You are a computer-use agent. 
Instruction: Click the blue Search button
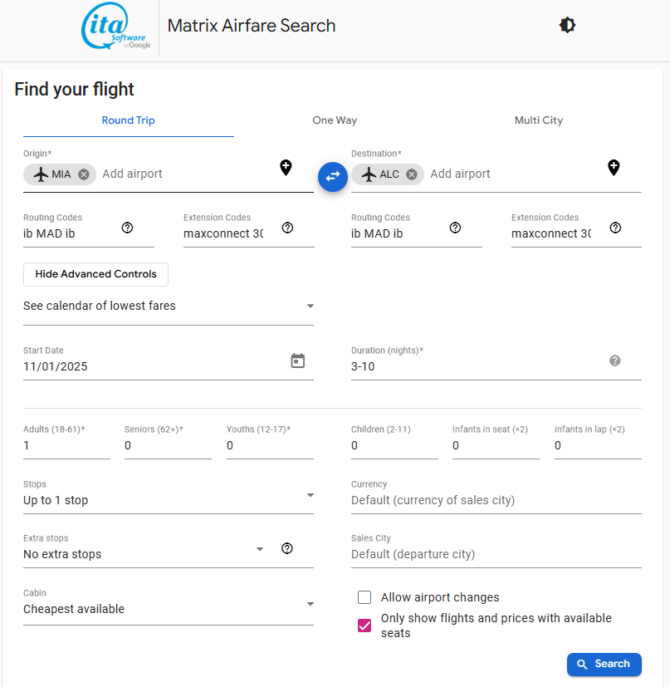[604, 664]
